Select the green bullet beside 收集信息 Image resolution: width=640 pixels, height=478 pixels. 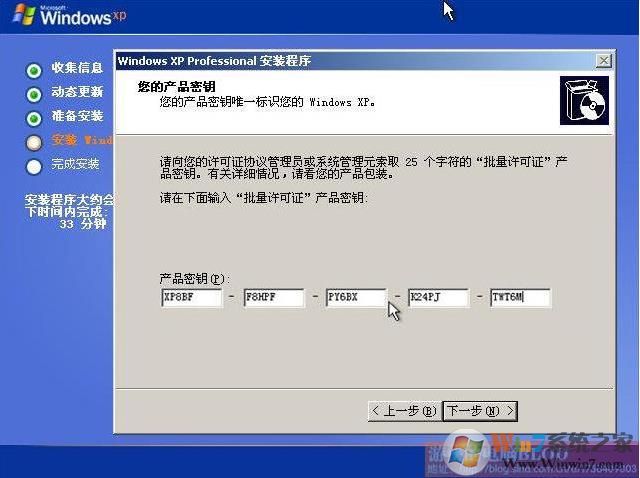tap(34, 69)
